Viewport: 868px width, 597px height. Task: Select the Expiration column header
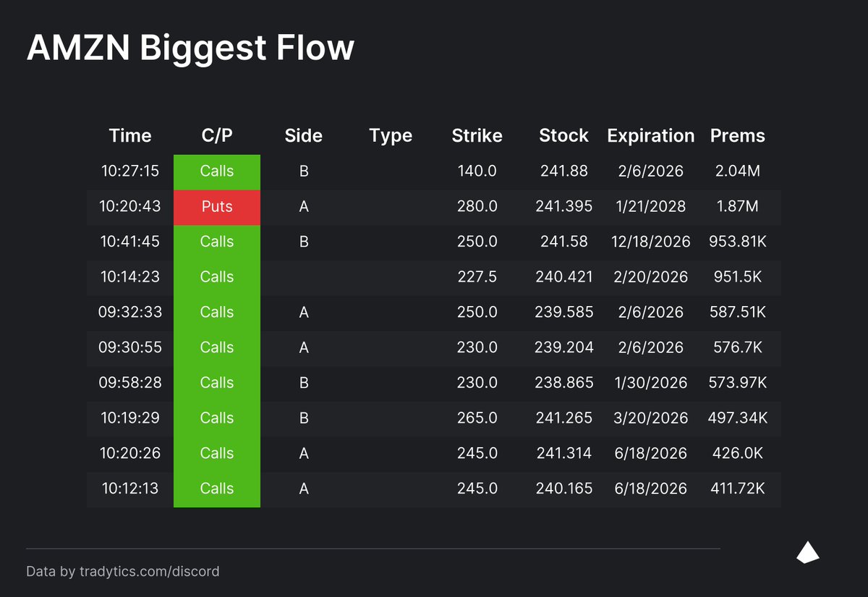[651, 136]
